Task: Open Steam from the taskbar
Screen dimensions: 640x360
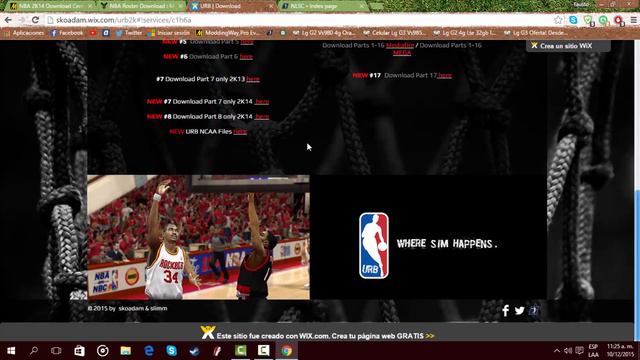Action: tap(195, 351)
